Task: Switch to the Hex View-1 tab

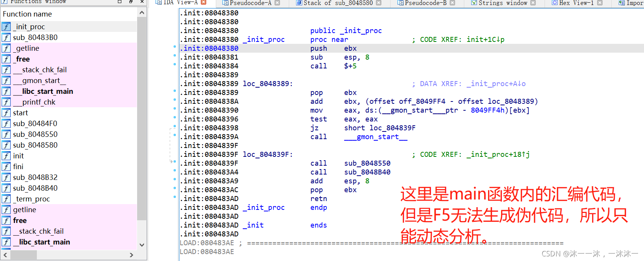Action: [x=576, y=3]
